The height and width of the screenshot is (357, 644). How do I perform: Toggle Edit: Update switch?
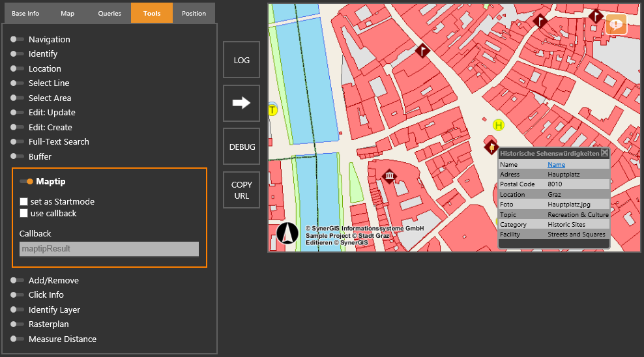click(17, 113)
